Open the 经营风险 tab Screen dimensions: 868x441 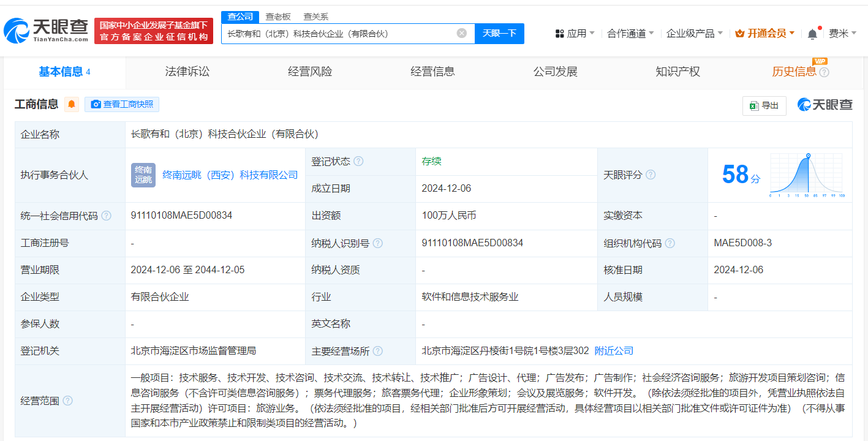pyautogui.click(x=310, y=72)
